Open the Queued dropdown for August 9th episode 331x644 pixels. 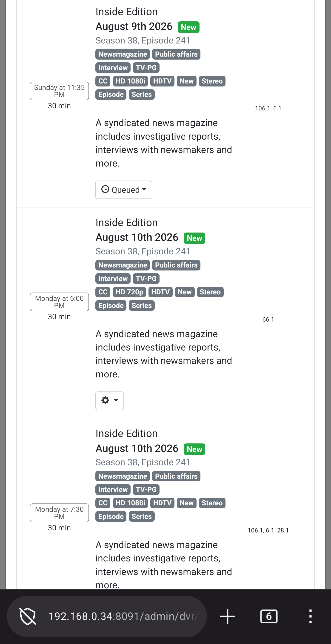123,190
